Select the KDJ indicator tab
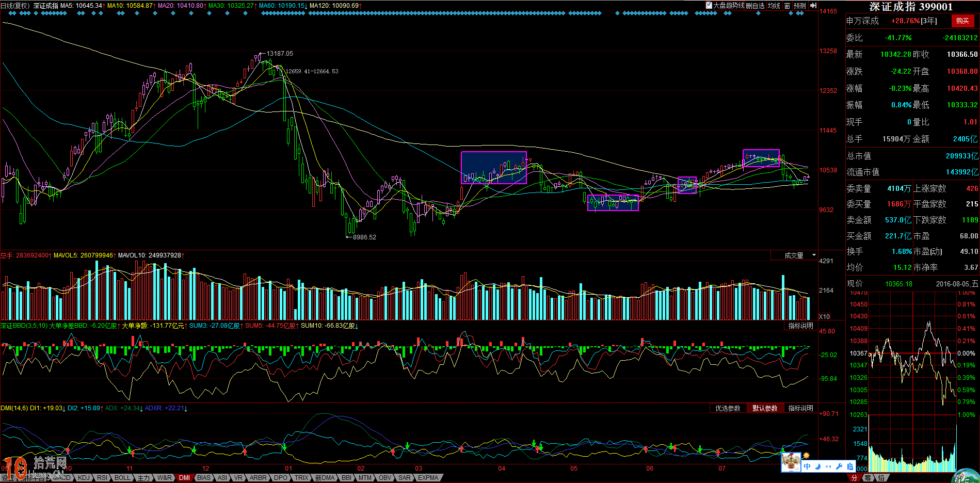980x483 pixels. (84, 478)
